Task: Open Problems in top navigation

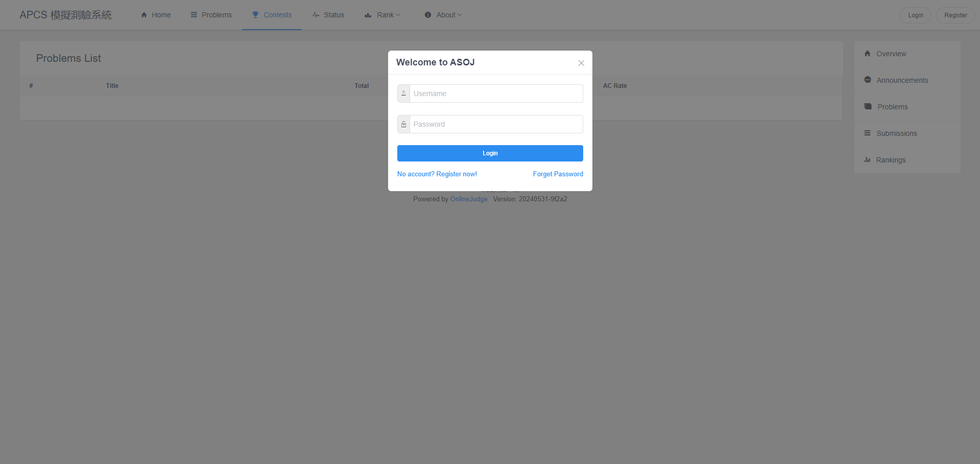Action: point(211,15)
